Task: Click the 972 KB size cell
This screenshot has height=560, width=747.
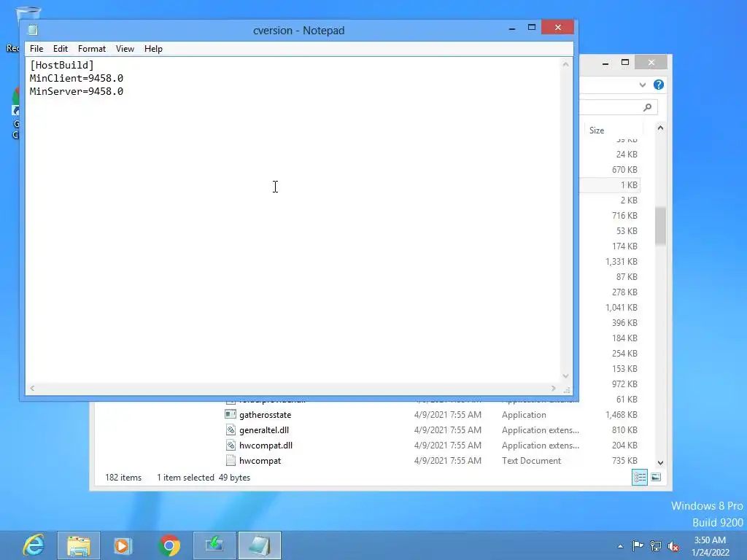Action: pos(624,384)
